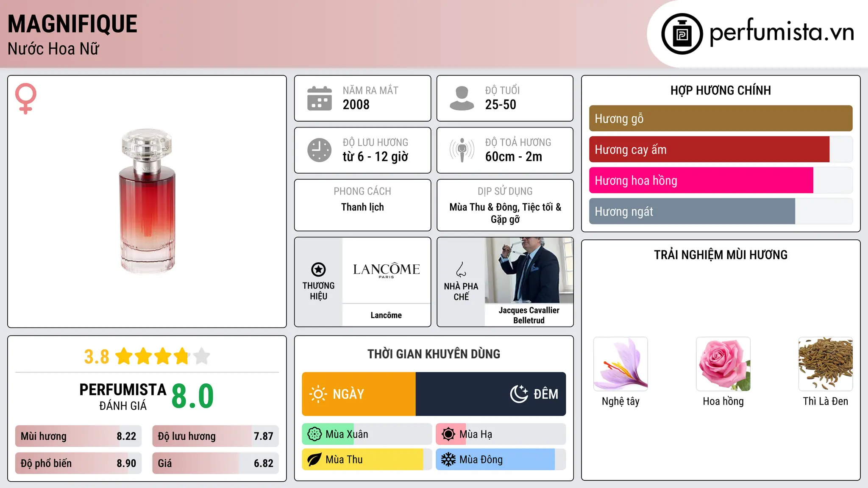Click the Hương ngát accord bar
Image resolution: width=868 pixels, height=488 pixels.
coord(721,211)
